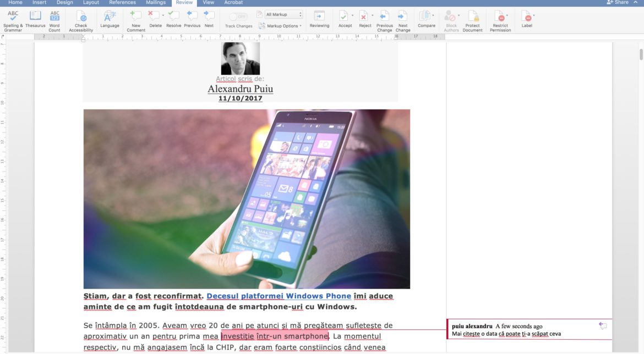
Task: Open the Design tab
Action: tap(65, 2)
